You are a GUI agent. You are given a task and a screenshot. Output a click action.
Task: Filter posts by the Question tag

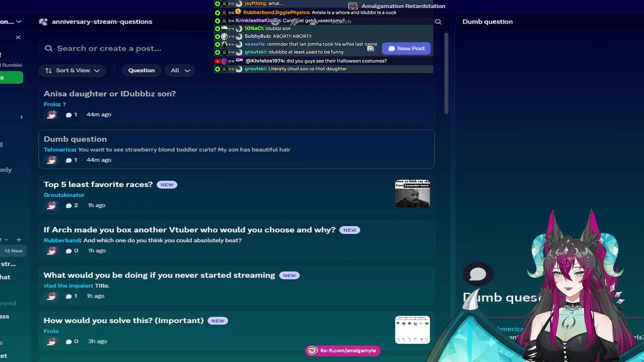click(x=141, y=70)
